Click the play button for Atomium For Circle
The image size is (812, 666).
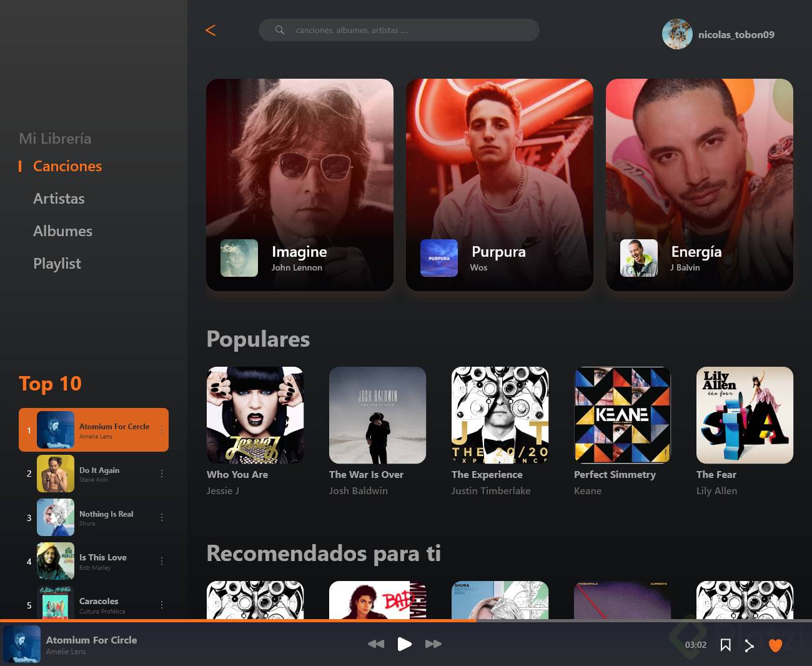[405, 644]
